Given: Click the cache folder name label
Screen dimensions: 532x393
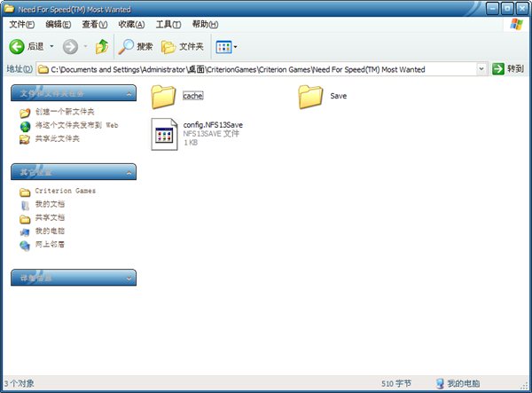Looking at the screenshot, I should [193, 96].
